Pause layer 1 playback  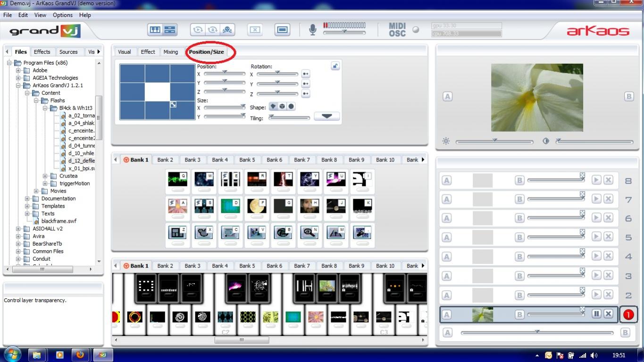pos(596,314)
